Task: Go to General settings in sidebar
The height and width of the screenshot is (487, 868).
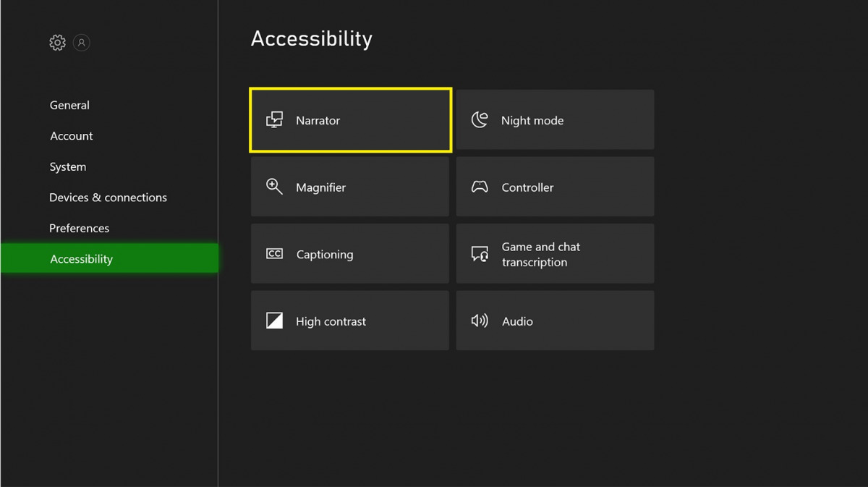Action: click(x=69, y=105)
